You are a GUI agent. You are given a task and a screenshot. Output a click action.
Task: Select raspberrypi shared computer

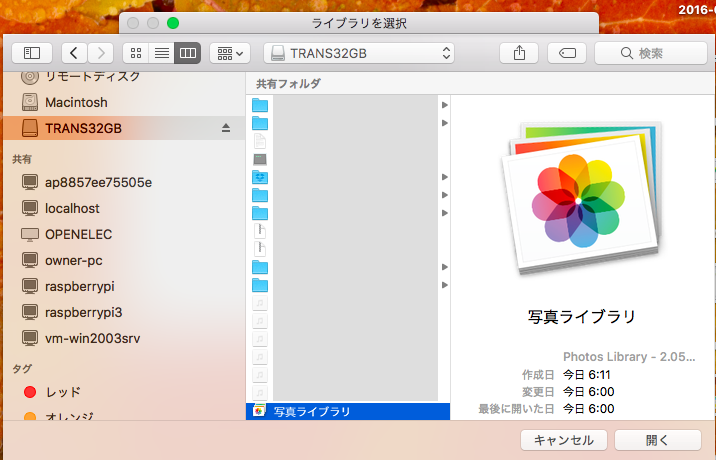124,286
